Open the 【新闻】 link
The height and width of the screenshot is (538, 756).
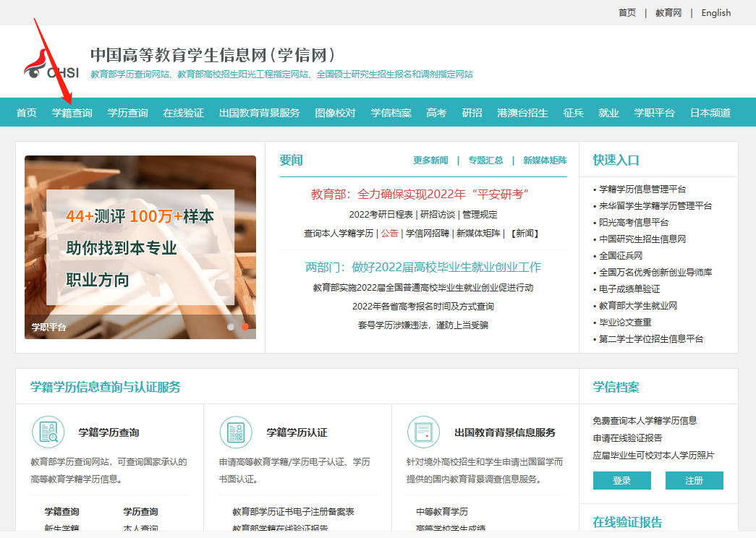coord(524,234)
